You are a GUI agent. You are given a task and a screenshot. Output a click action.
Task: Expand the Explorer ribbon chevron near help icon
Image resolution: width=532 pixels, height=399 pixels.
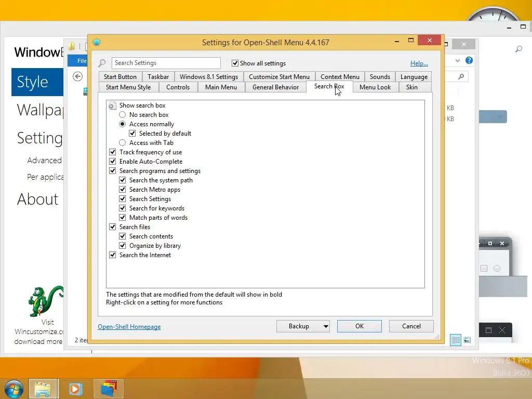pos(458,60)
